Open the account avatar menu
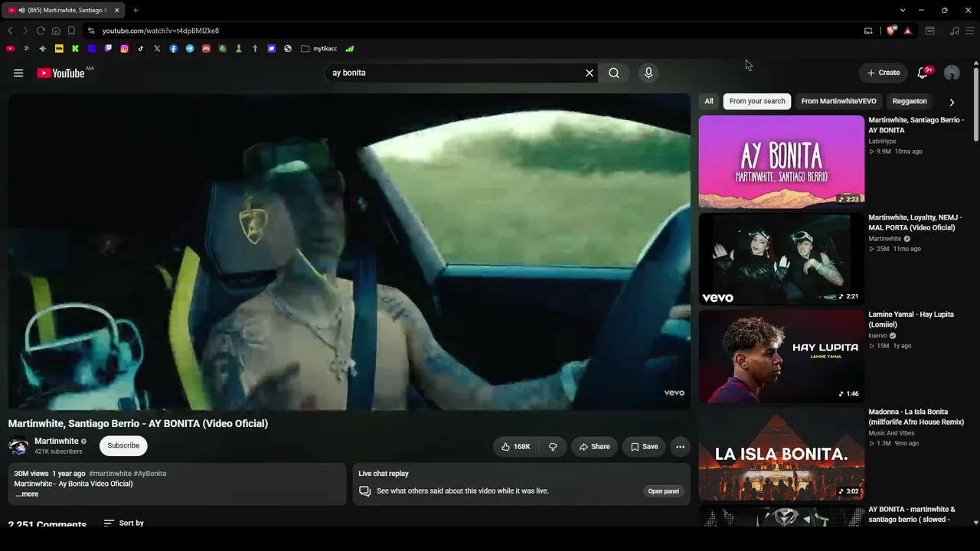Image resolution: width=980 pixels, height=551 pixels. click(x=952, y=73)
